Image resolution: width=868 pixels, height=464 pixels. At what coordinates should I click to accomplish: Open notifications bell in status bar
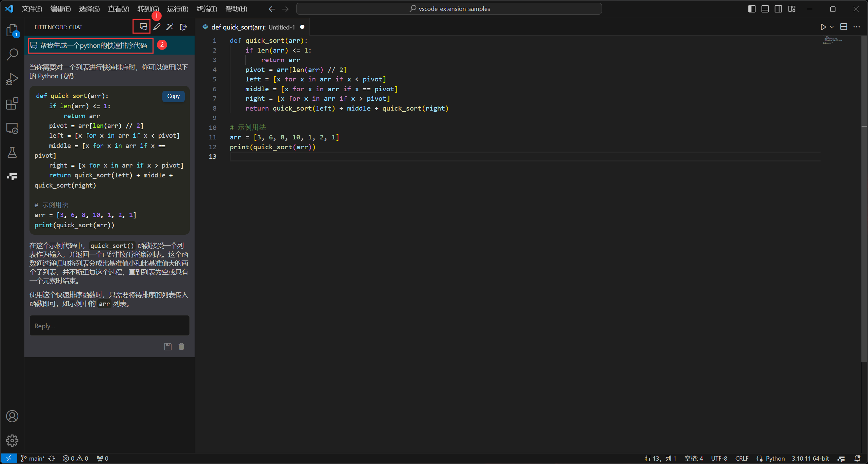pyautogui.click(x=857, y=459)
